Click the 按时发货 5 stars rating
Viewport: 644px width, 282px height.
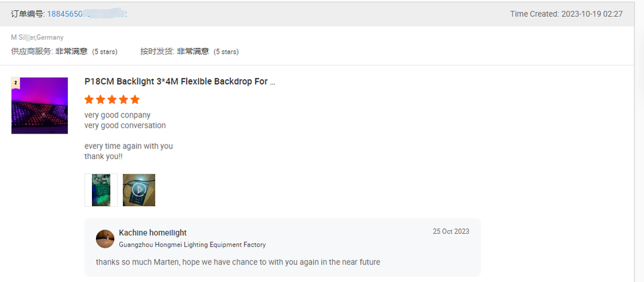click(x=189, y=52)
